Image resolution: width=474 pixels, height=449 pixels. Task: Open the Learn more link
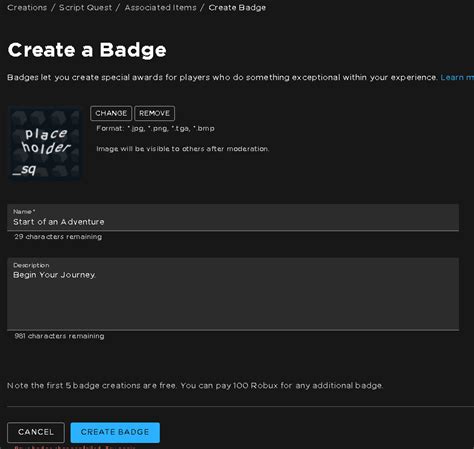pos(457,77)
